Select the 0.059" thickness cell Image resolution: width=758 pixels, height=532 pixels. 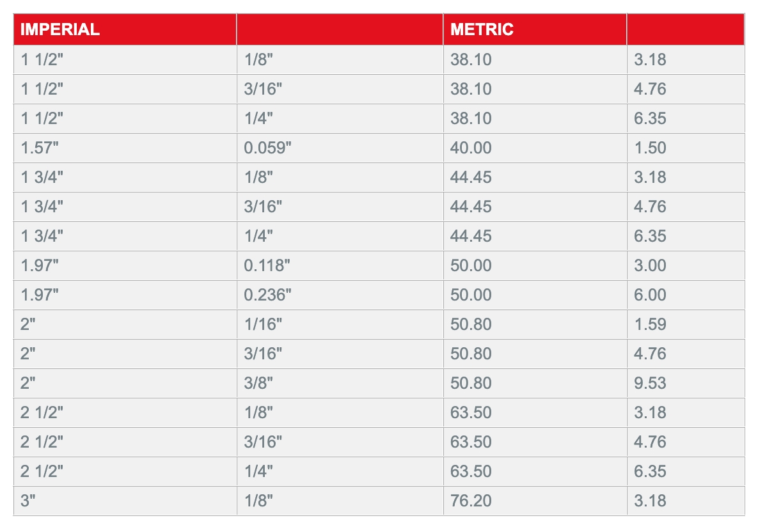click(x=340, y=148)
